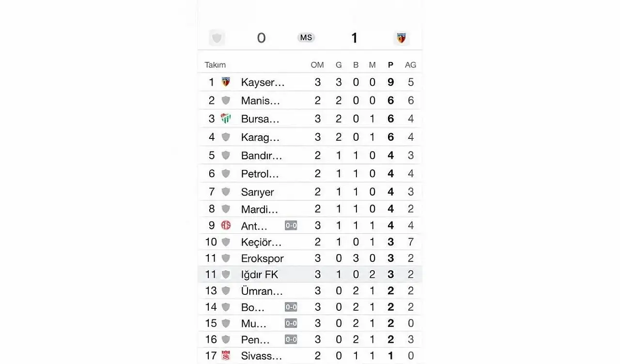Screen dimensions: 620x364
Task: Open the 0-0 live score badge for Mu…
Action: (x=291, y=323)
